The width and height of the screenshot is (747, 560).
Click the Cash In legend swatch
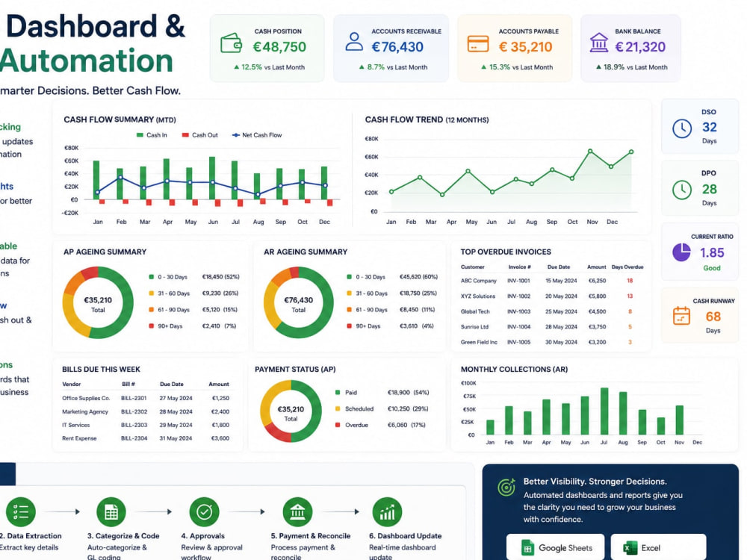(x=140, y=135)
